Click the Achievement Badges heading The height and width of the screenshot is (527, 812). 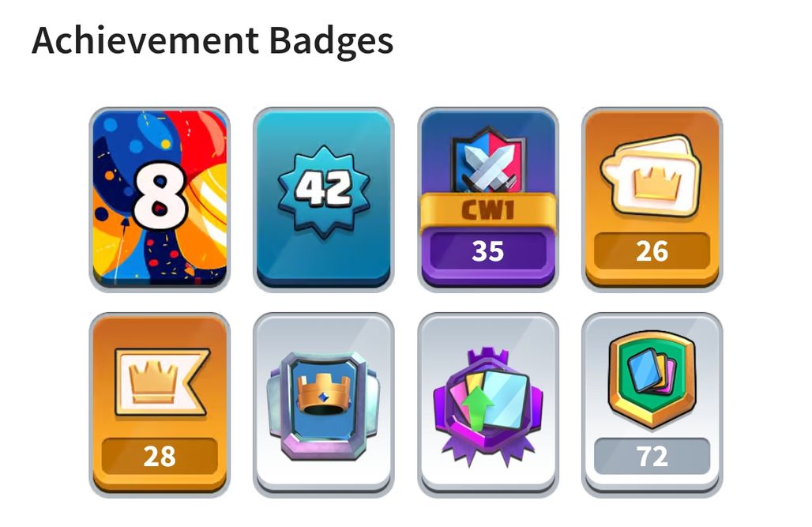pyautogui.click(x=212, y=41)
